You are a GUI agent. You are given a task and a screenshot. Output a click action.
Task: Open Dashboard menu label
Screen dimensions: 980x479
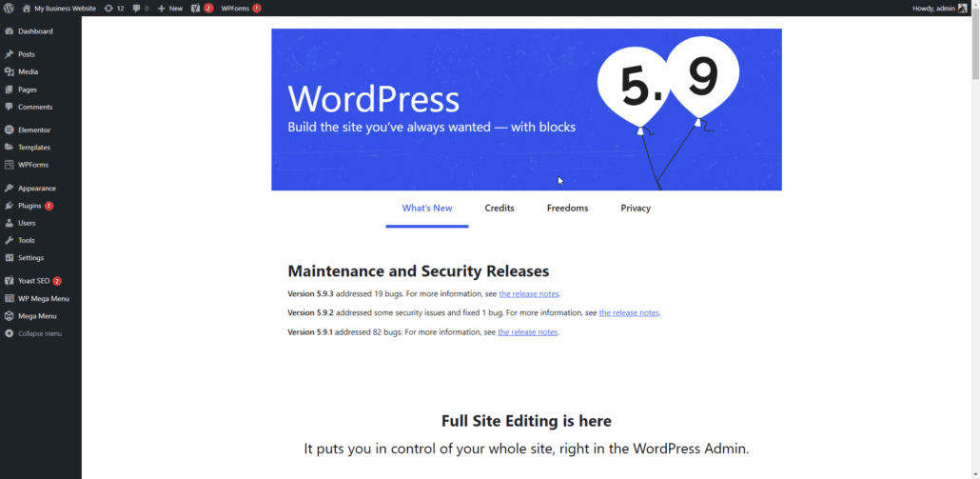point(35,31)
